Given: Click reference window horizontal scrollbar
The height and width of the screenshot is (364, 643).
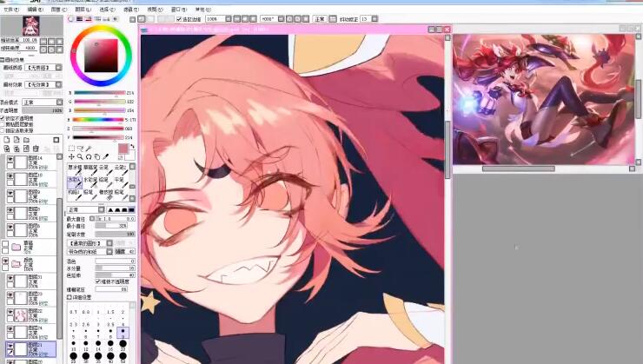Looking at the screenshot, I should pos(519,169).
